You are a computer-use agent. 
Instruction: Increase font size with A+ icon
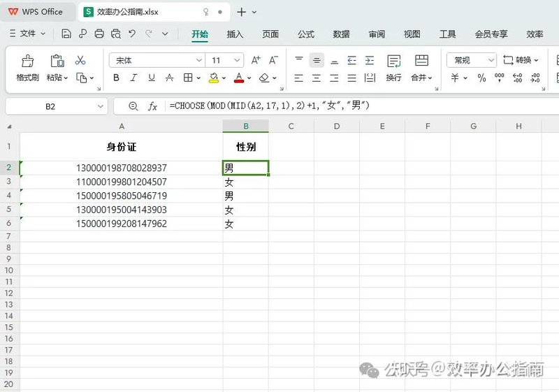tap(256, 60)
